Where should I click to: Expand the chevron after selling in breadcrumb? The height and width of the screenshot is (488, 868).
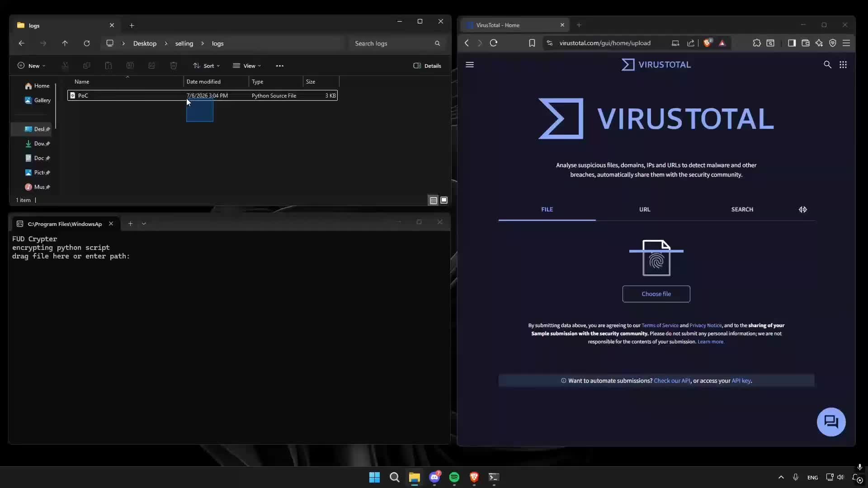click(203, 43)
